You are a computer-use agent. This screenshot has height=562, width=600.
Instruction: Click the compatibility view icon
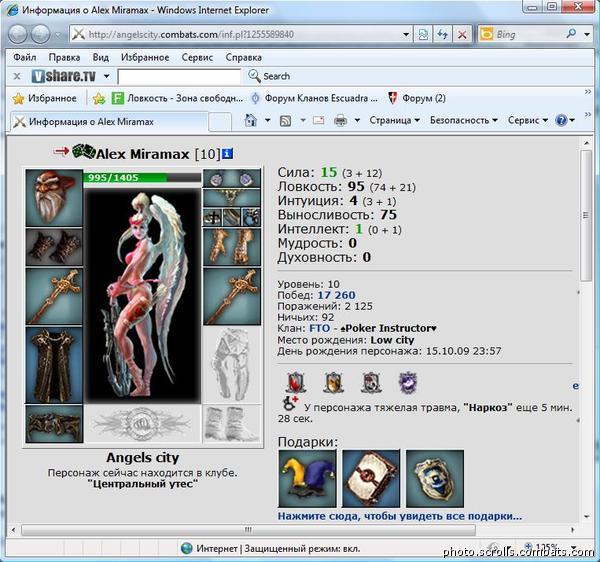coord(423,35)
